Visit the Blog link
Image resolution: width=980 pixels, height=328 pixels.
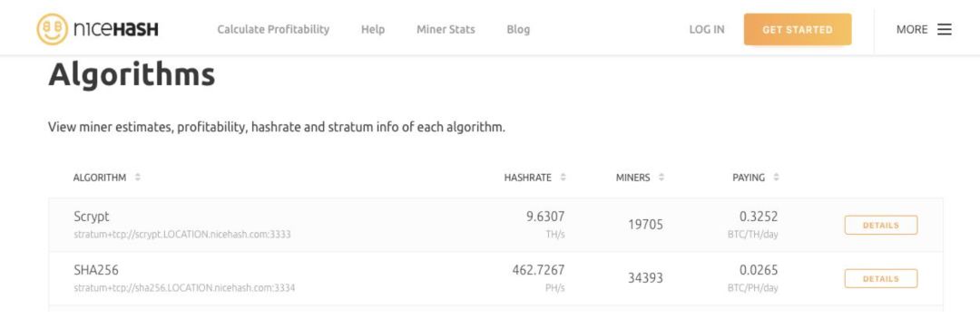(x=518, y=29)
